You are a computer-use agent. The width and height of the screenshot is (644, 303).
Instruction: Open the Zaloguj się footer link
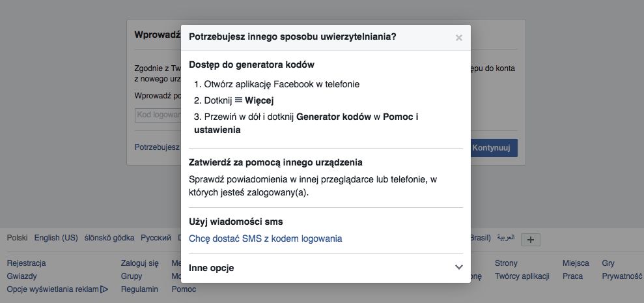pos(139,263)
